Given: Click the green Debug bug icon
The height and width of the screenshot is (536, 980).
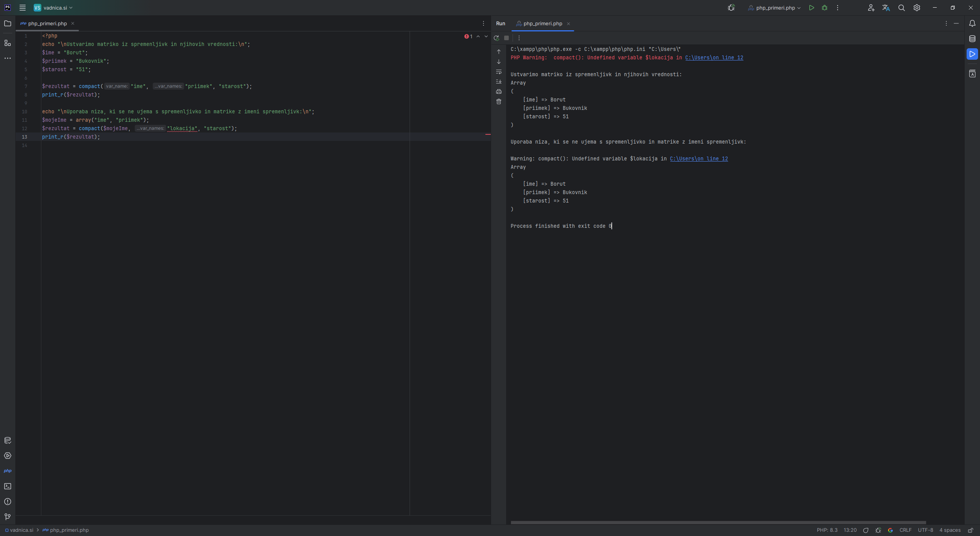Looking at the screenshot, I should pyautogui.click(x=825, y=8).
